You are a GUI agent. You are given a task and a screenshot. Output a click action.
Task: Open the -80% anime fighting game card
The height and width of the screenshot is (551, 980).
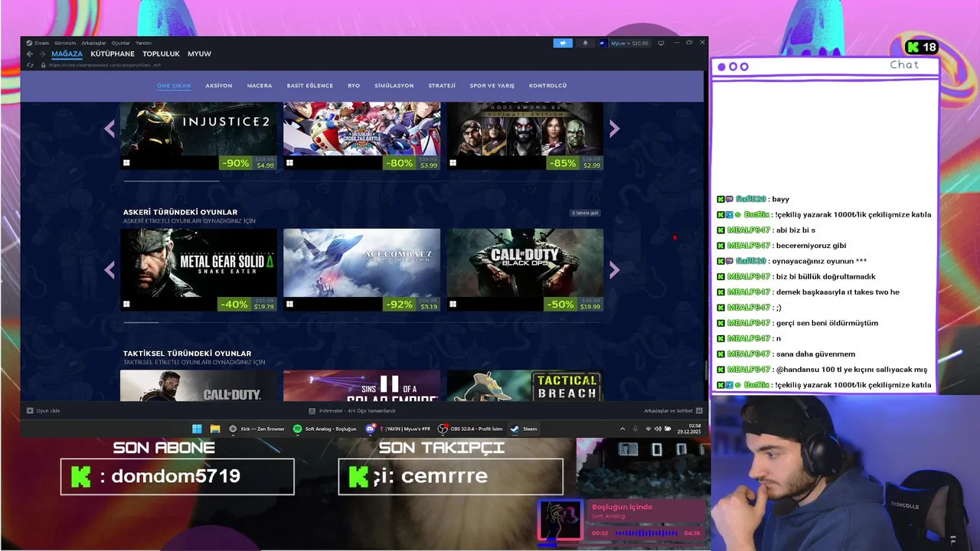tap(361, 135)
